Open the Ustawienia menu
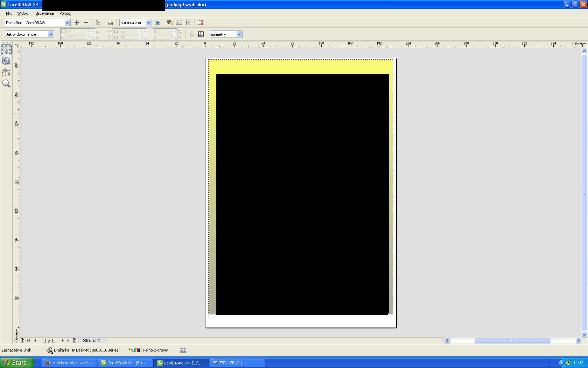Viewport: 588px width, 368px height. coord(44,13)
